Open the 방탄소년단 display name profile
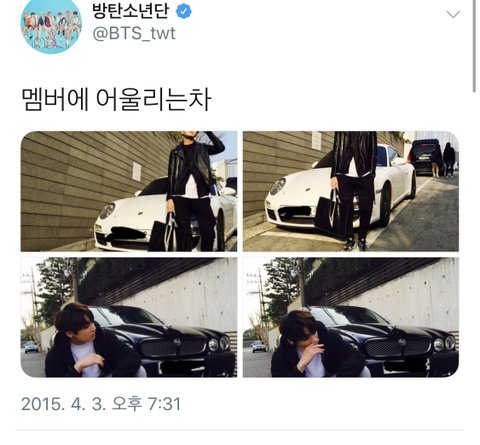 click(x=130, y=11)
